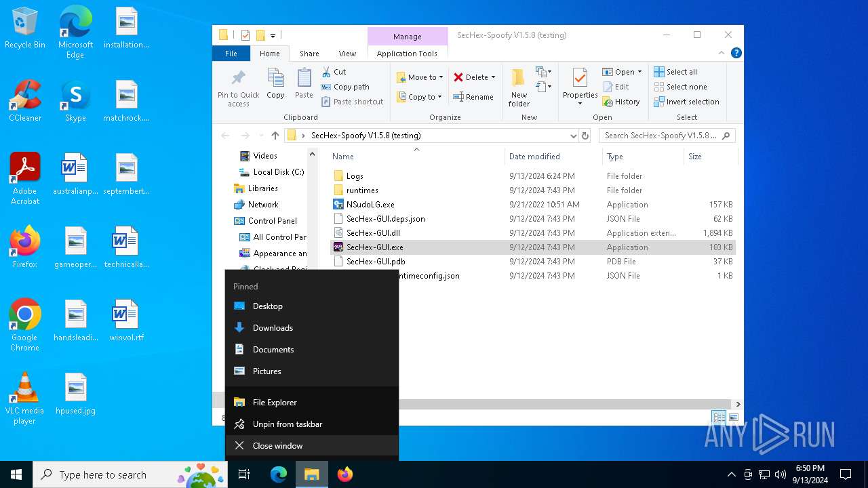Collapse the ribbon chevron

(x=722, y=53)
